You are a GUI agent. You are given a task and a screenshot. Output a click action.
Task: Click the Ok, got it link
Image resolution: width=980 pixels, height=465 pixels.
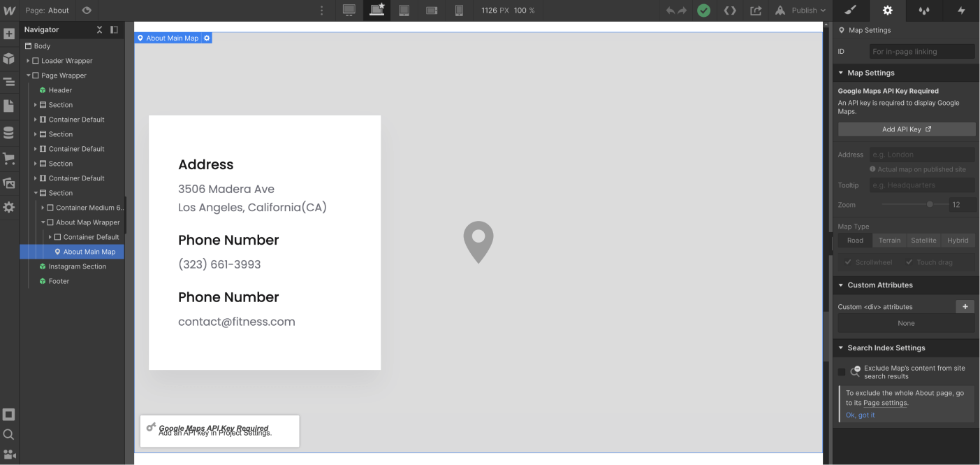[861, 415]
